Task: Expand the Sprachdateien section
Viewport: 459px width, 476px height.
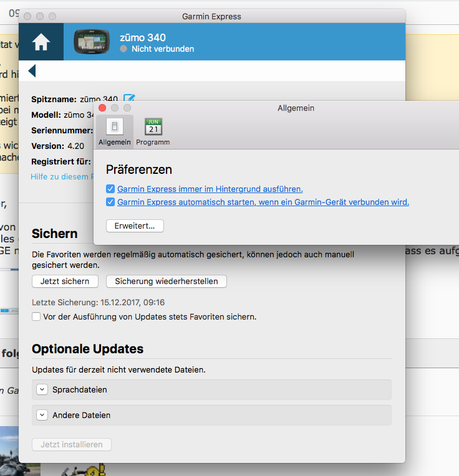Action: click(x=42, y=389)
